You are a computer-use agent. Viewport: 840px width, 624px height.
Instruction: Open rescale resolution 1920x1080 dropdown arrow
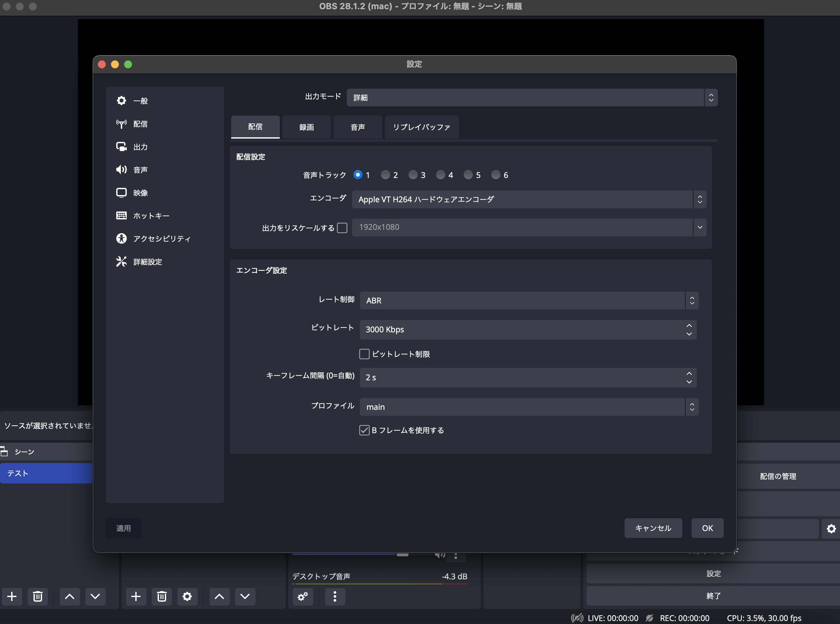click(700, 227)
